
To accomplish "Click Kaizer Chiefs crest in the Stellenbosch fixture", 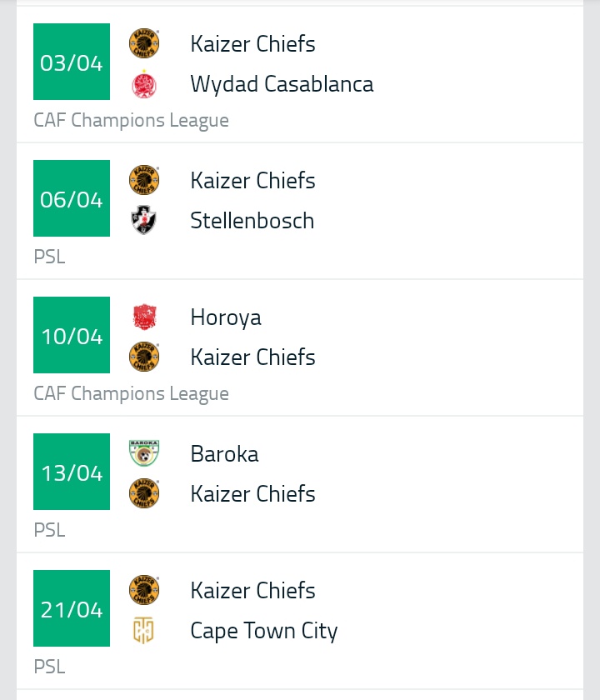I will (144, 181).
